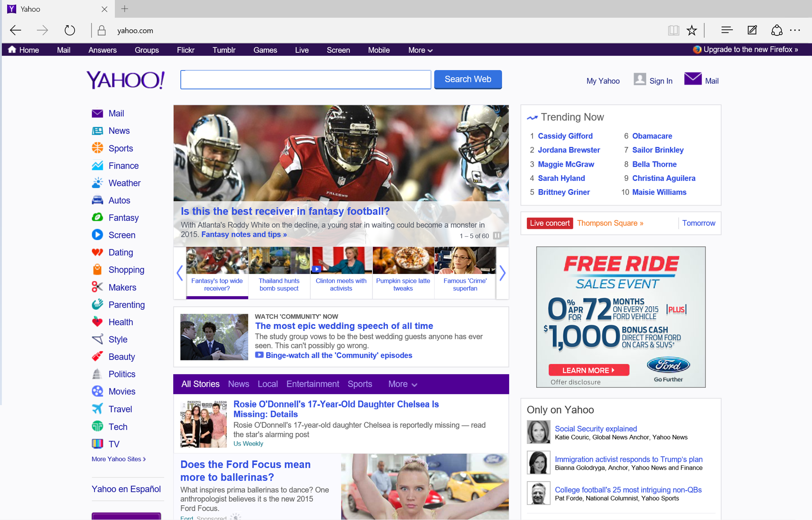Open the Sports stories tab
This screenshot has width=812, height=520.
(359, 384)
